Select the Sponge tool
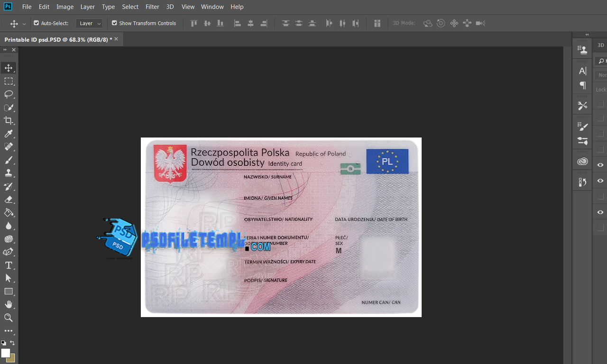This screenshot has height=364, width=607. [x=9, y=239]
